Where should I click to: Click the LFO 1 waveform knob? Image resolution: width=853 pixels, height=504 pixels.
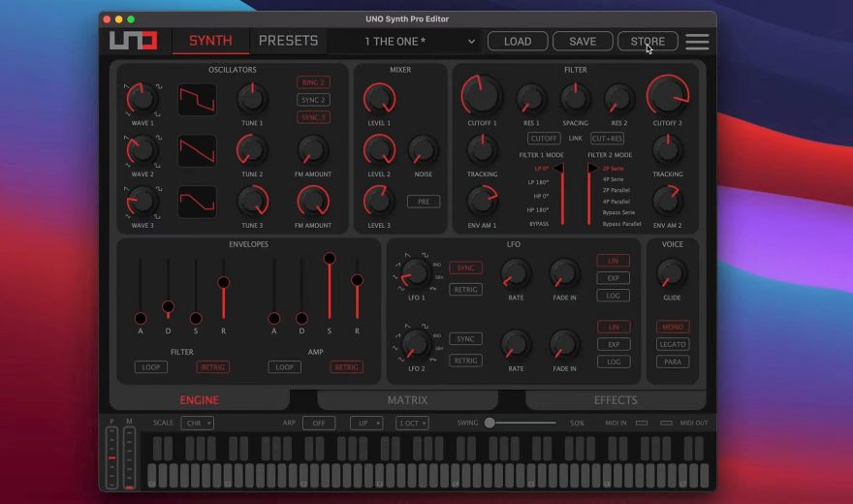coord(416,273)
